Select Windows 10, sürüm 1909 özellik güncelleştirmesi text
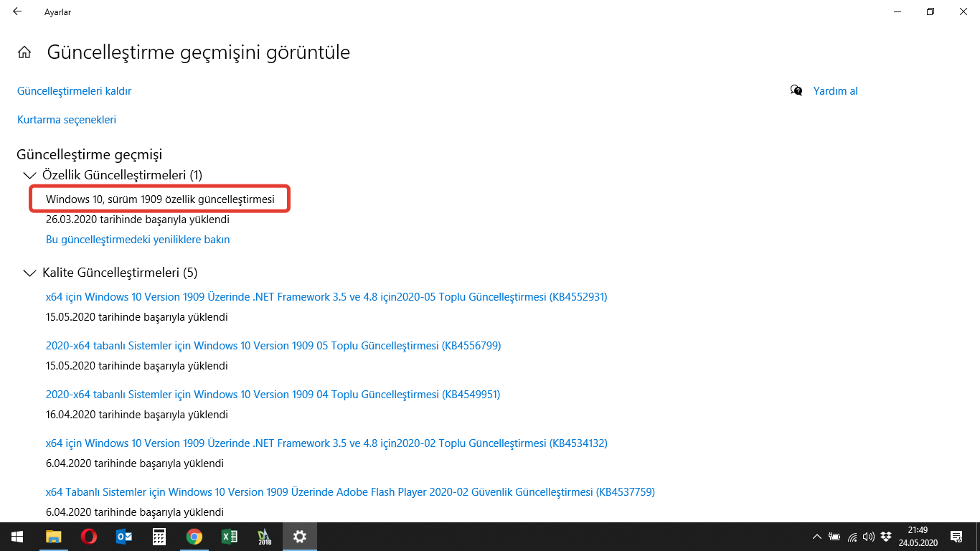980x551 pixels. pyautogui.click(x=160, y=199)
